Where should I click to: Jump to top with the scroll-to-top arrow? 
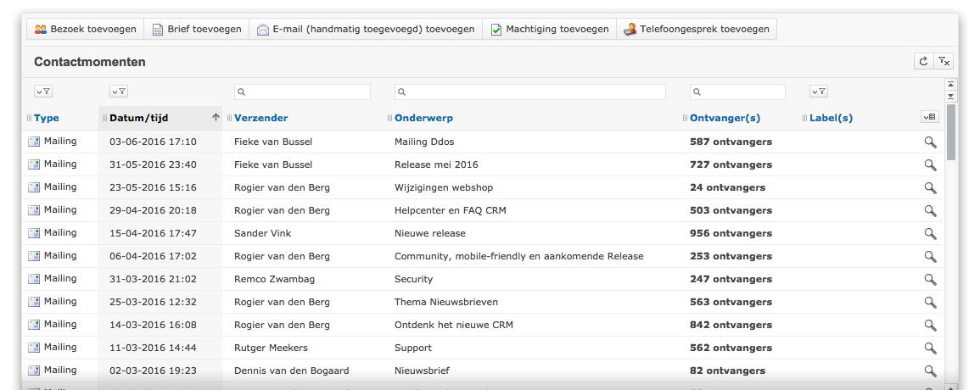(950, 85)
